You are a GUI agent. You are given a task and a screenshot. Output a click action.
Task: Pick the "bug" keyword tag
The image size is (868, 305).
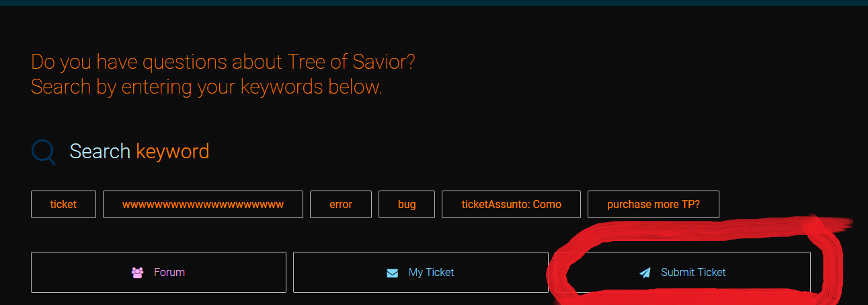(407, 205)
